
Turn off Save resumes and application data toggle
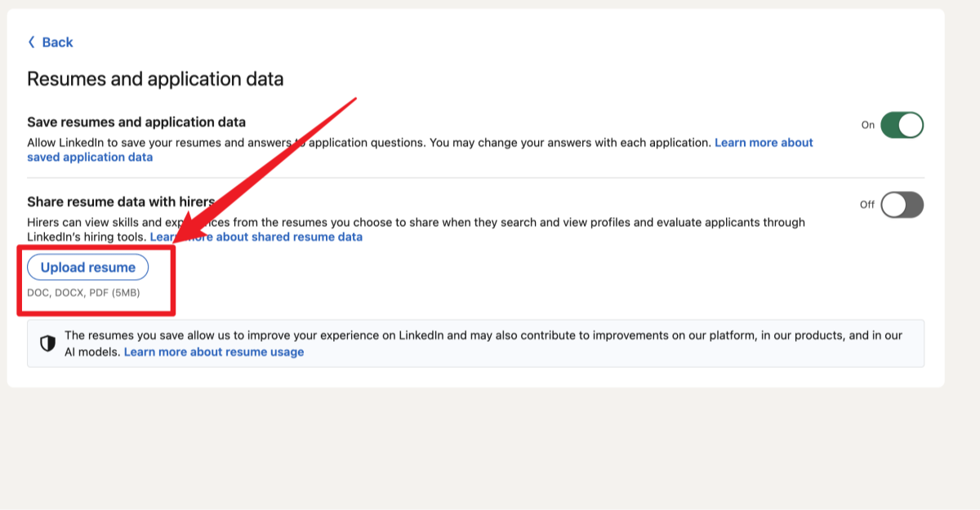tap(902, 125)
